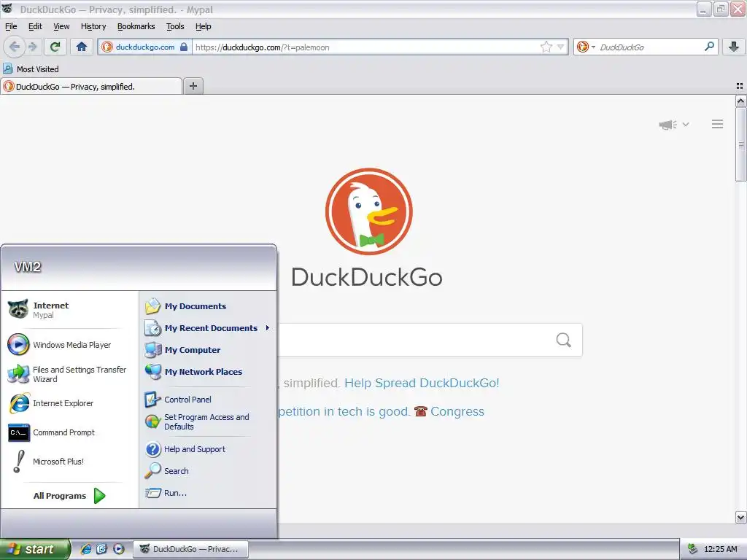The height and width of the screenshot is (560, 747).
Task: Click the Windows Media Player Quick Launch icon
Action: coord(119,549)
